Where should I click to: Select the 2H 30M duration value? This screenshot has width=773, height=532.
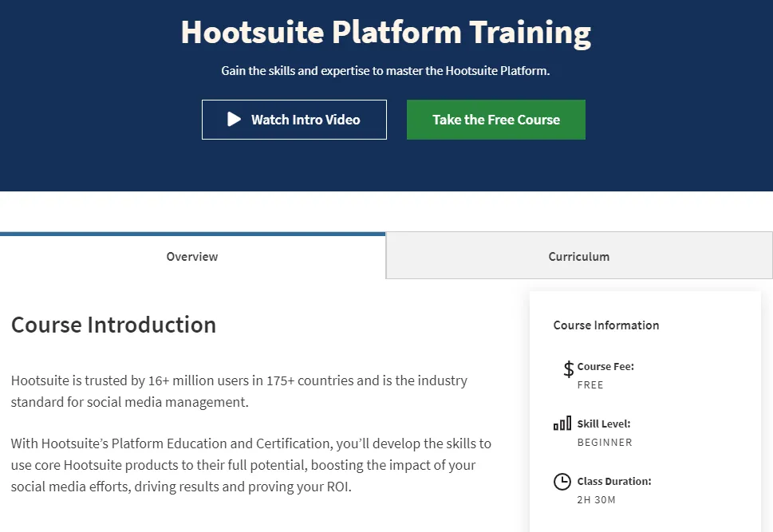click(596, 500)
